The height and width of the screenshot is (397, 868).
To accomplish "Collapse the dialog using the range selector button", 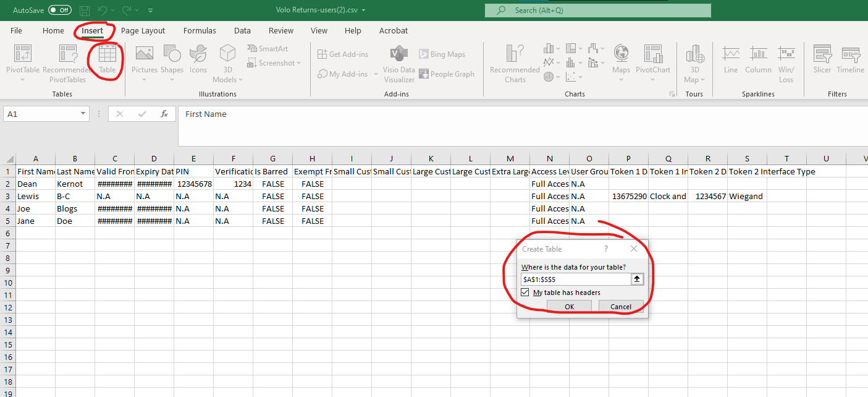I will [x=637, y=280].
